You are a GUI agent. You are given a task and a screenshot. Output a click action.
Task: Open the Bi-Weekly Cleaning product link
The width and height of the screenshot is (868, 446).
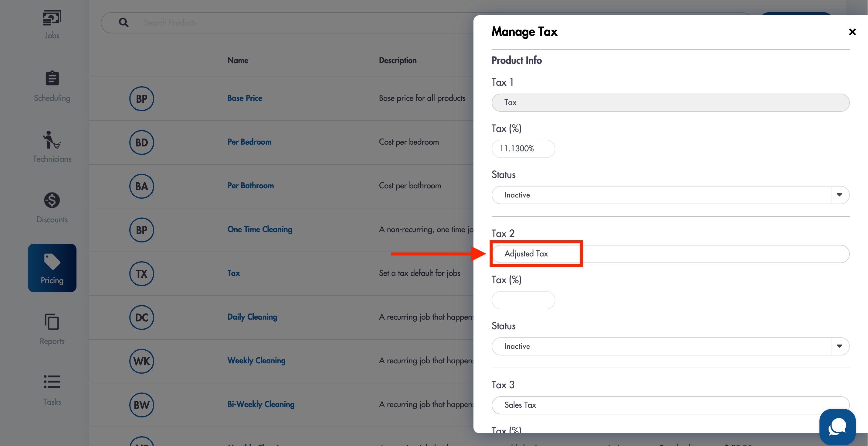click(x=261, y=404)
